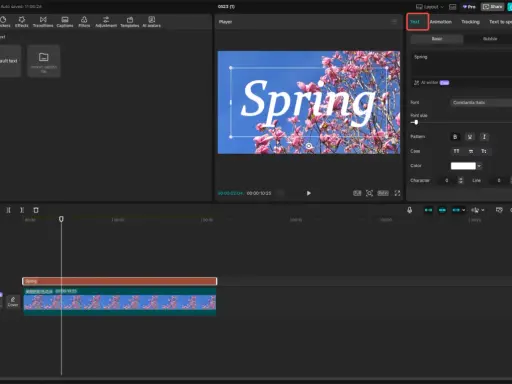
Task: Click the Cover button beside the track
Action: click(13, 302)
